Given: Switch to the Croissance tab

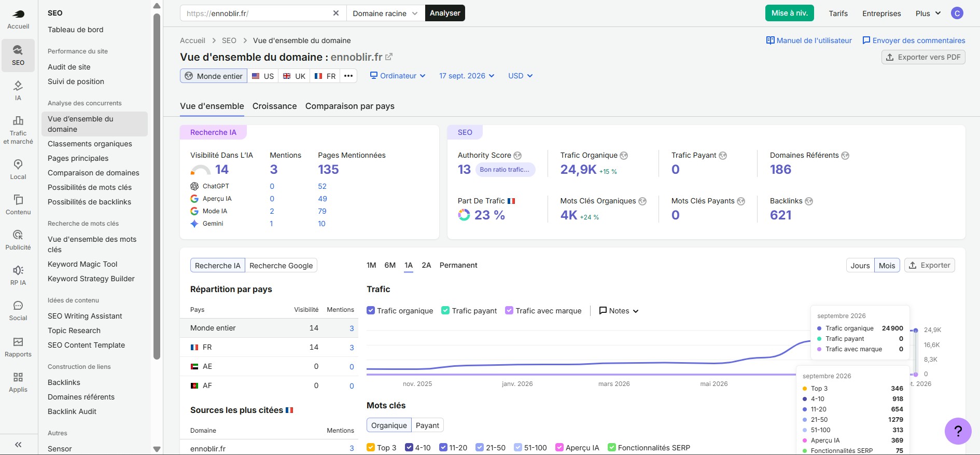Looking at the screenshot, I should [275, 106].
